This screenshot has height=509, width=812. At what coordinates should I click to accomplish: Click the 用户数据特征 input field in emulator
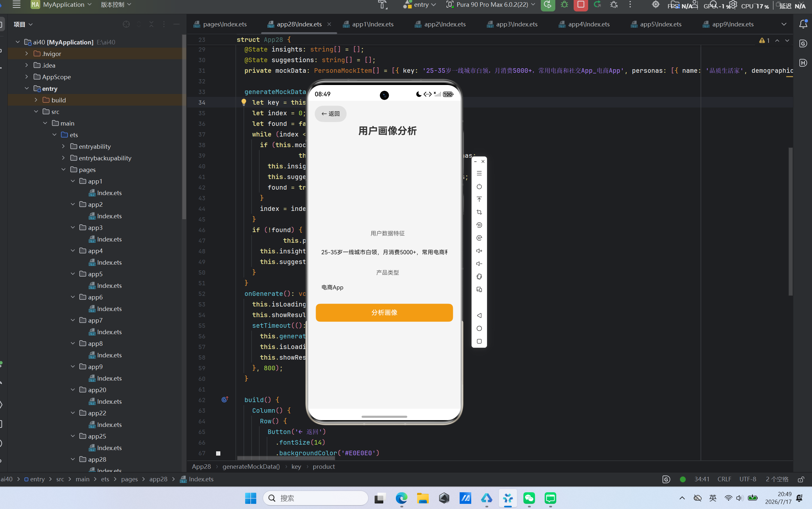(x=384, y=252)
